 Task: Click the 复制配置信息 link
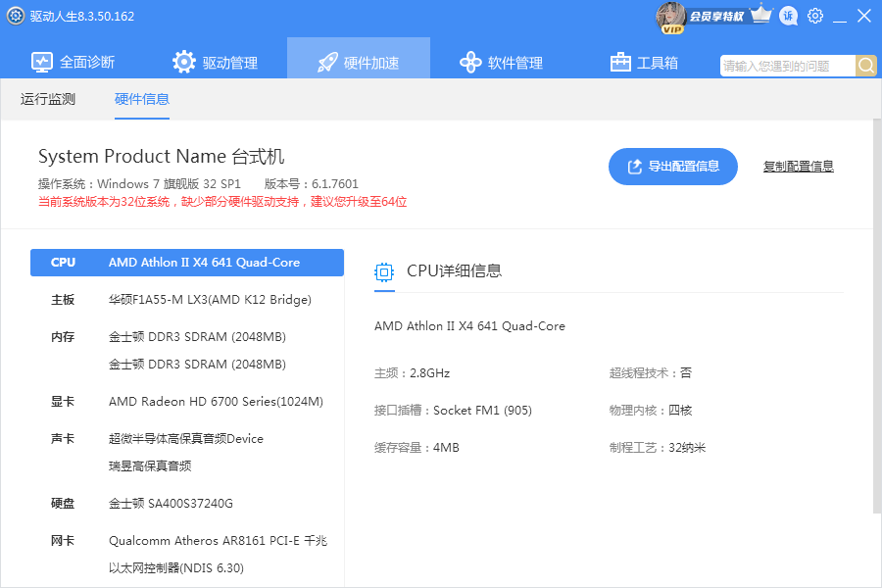coord(798,167)
